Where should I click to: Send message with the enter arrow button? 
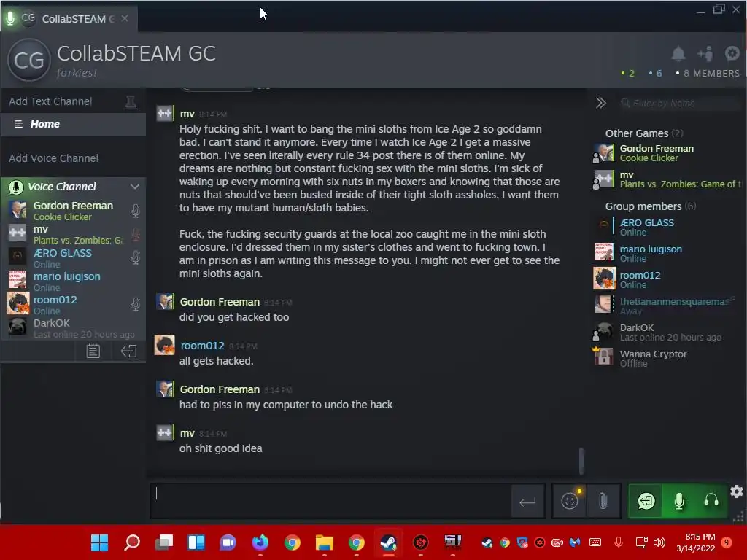pos(527,502)
